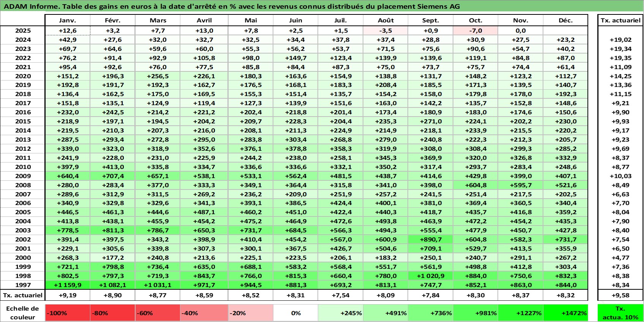Click the -40% color scale swatch
Viewport: 644px width, 322px height.
[204, 313]
